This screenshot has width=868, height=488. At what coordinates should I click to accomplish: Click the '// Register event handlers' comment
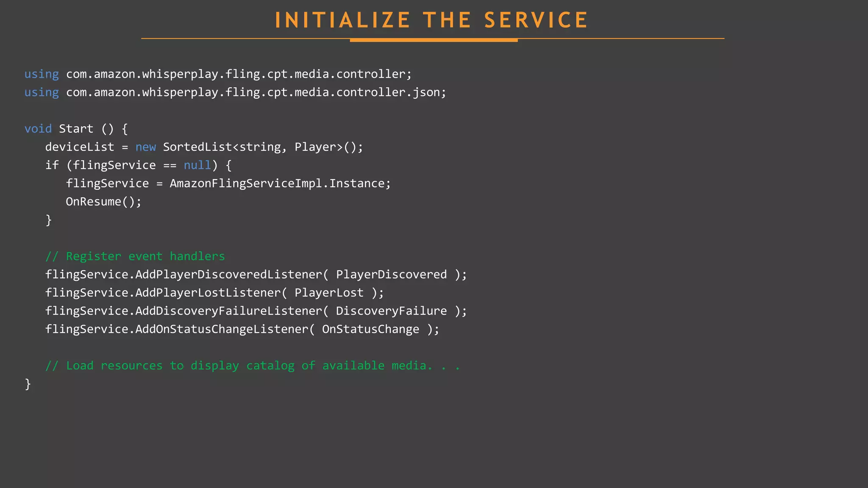[x=135, y=256]
